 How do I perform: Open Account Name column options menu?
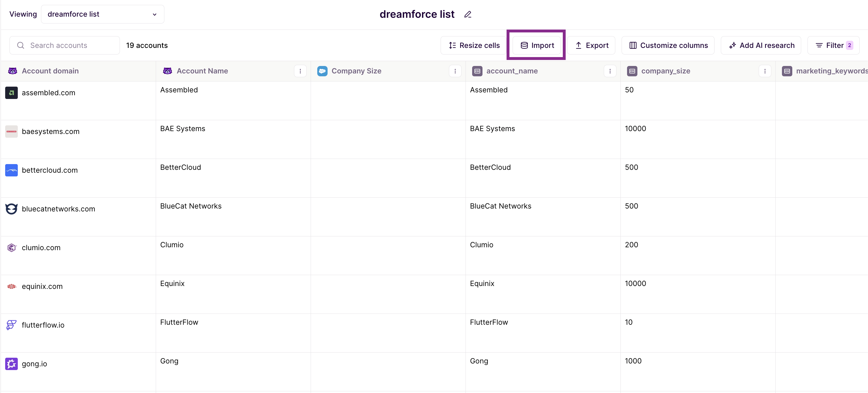click(x=300, y=71)
